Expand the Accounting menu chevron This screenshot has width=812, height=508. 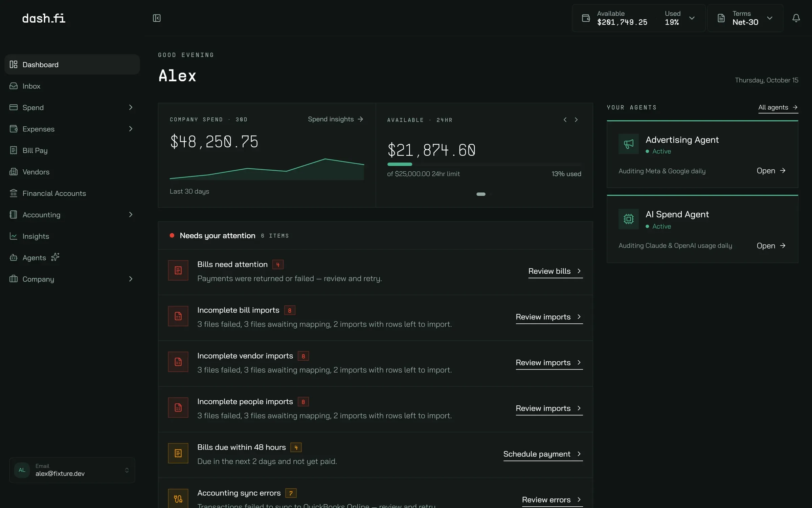pos(131,214)
